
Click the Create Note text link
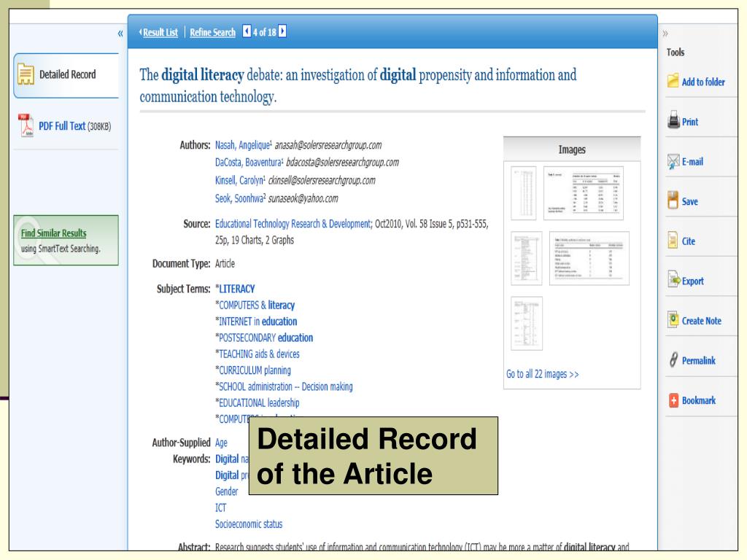[701, 321]
